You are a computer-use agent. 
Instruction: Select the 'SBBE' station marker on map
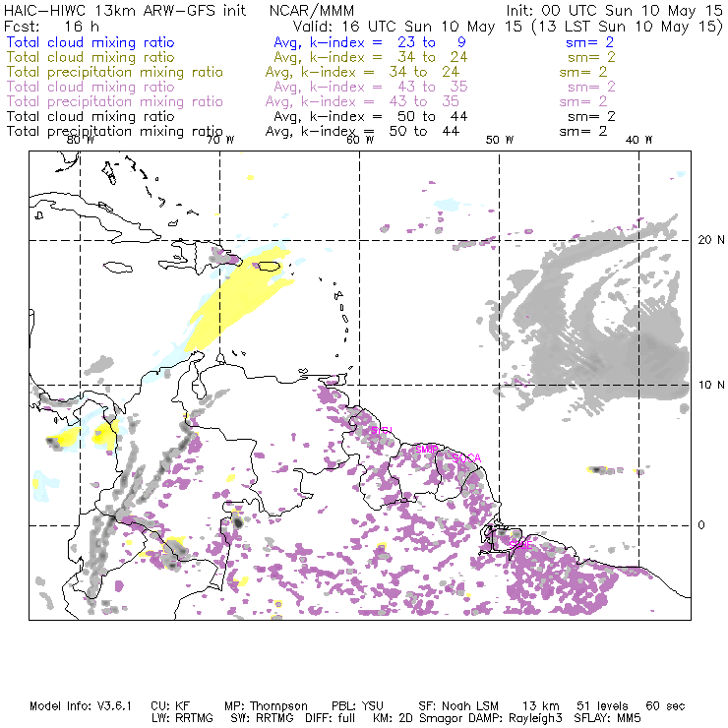tap(521, 545)
